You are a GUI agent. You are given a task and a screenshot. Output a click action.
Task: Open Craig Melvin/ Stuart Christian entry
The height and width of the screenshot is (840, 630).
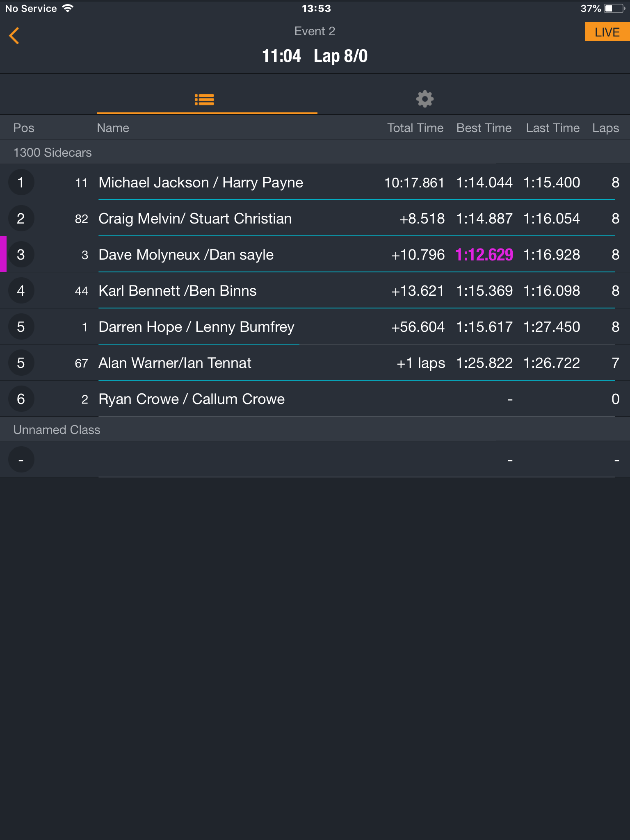pos(315,218)
